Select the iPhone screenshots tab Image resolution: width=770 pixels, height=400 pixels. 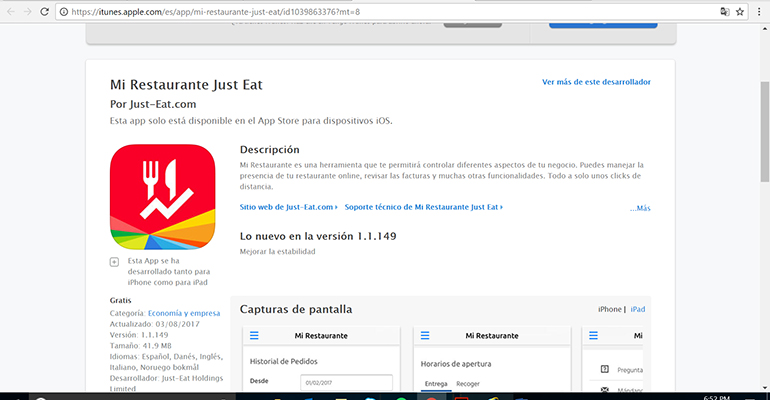tap(609, 309)
